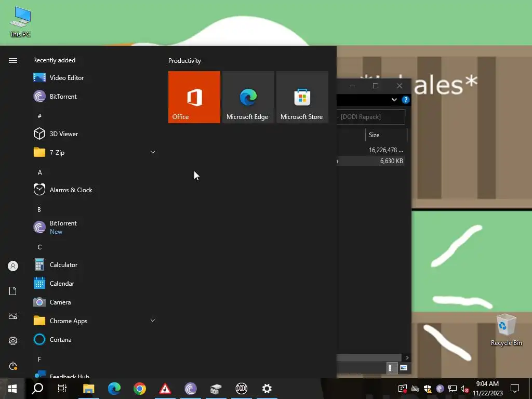This screenshot has height=399, width=532.
Task: Open Google Chrome from the taskbar
Action: tap(140, 389)
